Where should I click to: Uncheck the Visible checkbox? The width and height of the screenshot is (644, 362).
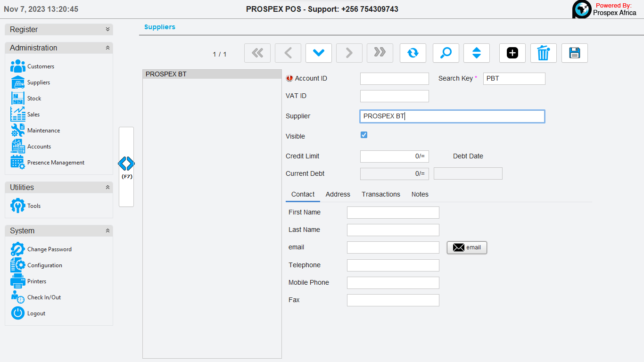(x=364, y=135)
